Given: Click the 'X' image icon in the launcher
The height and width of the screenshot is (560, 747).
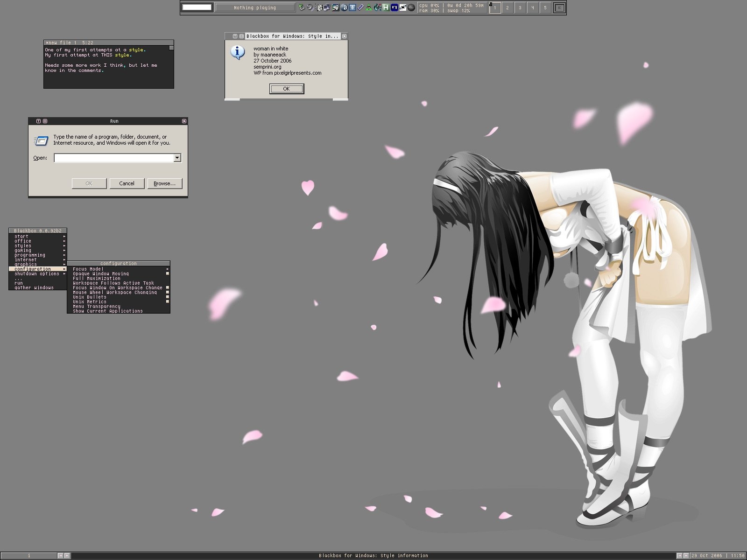Looking at the screenshot, I should click(403, 7).
